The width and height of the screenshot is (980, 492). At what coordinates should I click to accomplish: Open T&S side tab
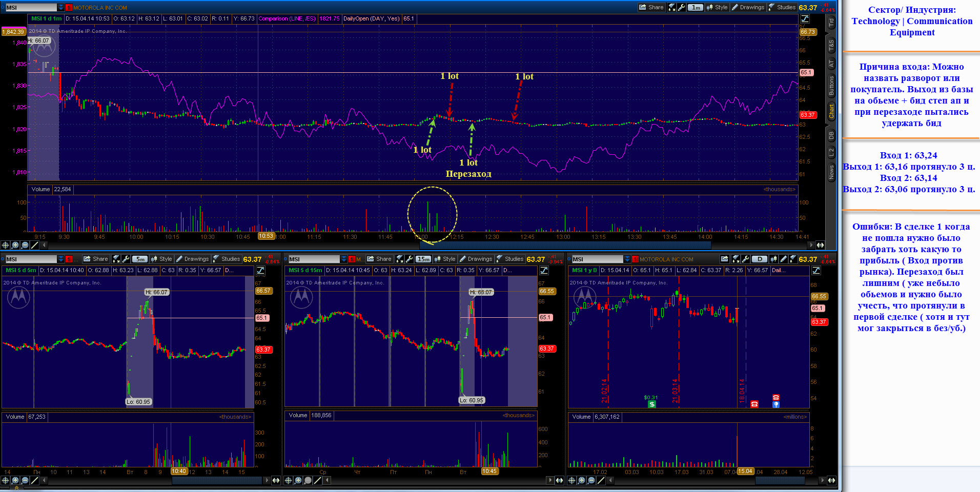(831, 46)
